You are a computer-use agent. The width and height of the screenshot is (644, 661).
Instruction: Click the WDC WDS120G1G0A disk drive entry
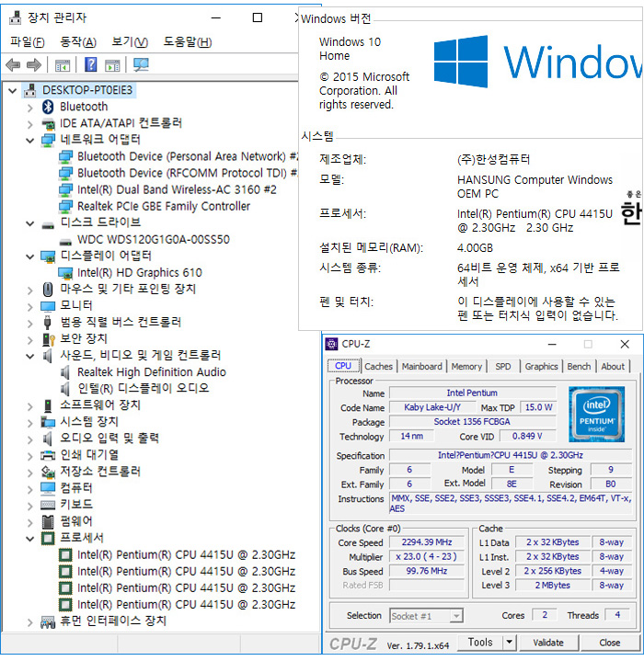click(x=153, y=240)
